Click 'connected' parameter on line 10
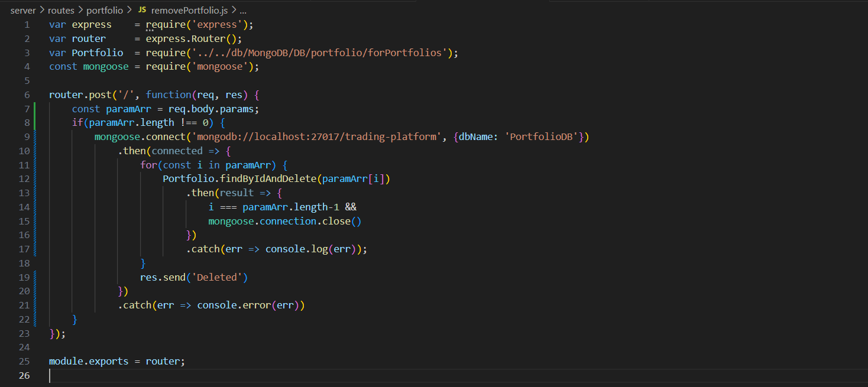Viewport: 868px width, 387px height. [x=177, y=151]
